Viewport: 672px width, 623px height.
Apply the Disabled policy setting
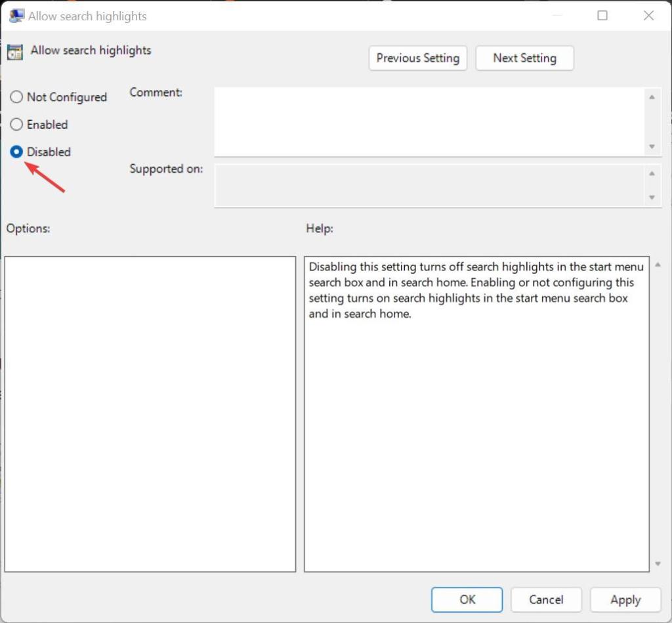point(625,599)
